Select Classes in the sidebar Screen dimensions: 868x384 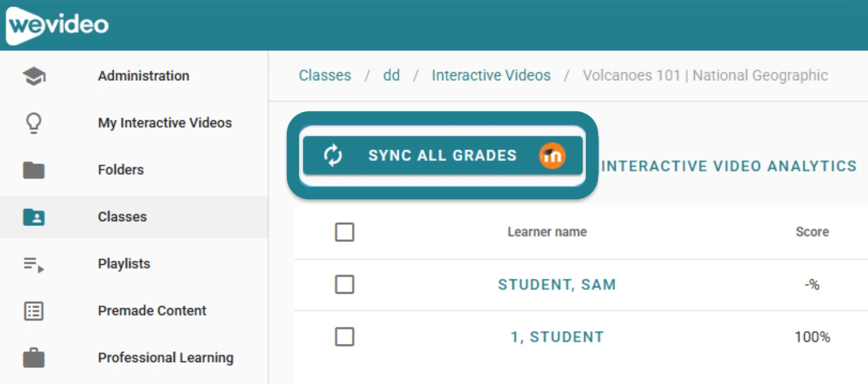pos(134,217)
